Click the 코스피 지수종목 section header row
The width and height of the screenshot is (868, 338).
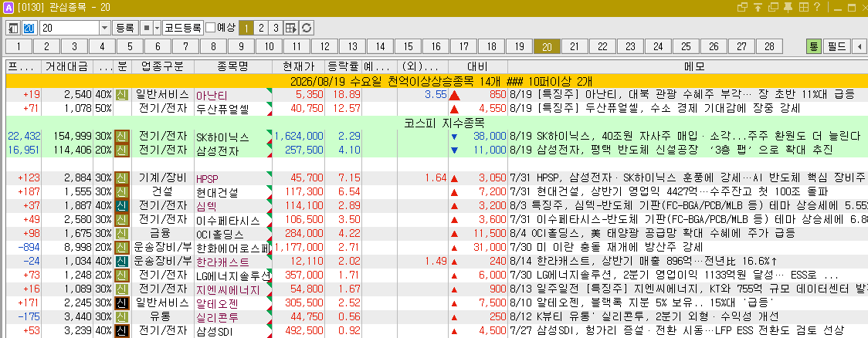tap(436, 122)
